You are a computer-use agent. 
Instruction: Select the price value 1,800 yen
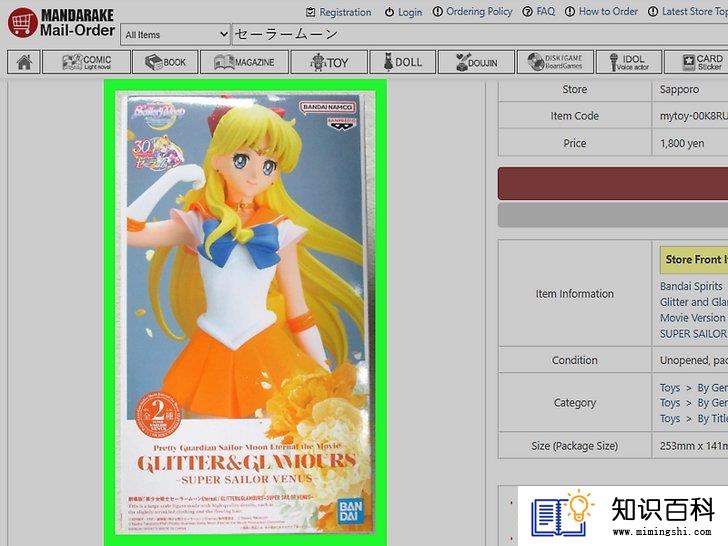click(x=682, y=143)
